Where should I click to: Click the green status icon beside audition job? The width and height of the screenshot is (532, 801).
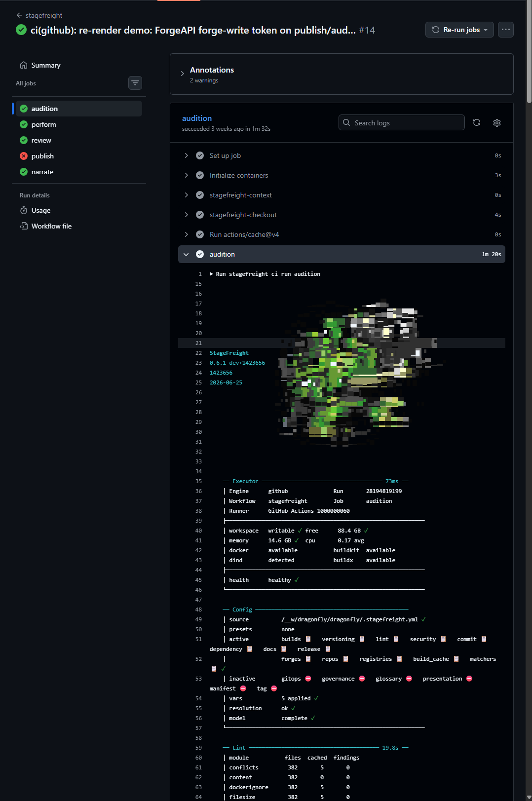[24, 109]
